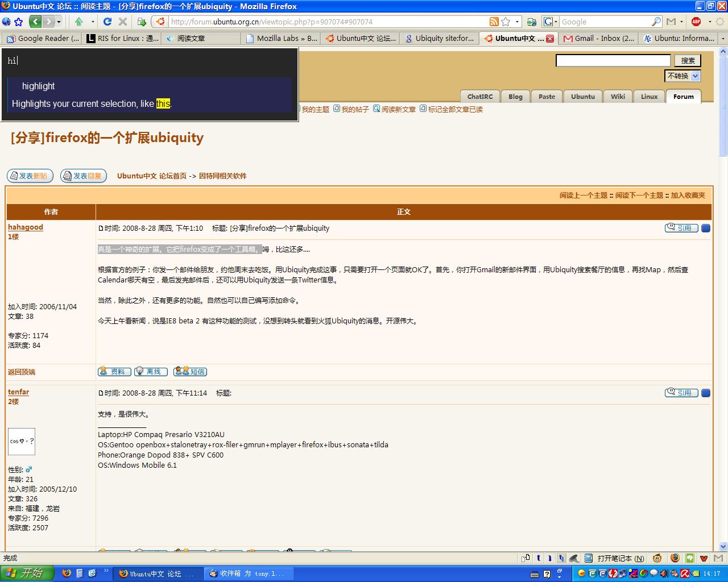Click the bookmark star at toolbar left
This screenshot has height=582, width=728.
click(18, 22)
